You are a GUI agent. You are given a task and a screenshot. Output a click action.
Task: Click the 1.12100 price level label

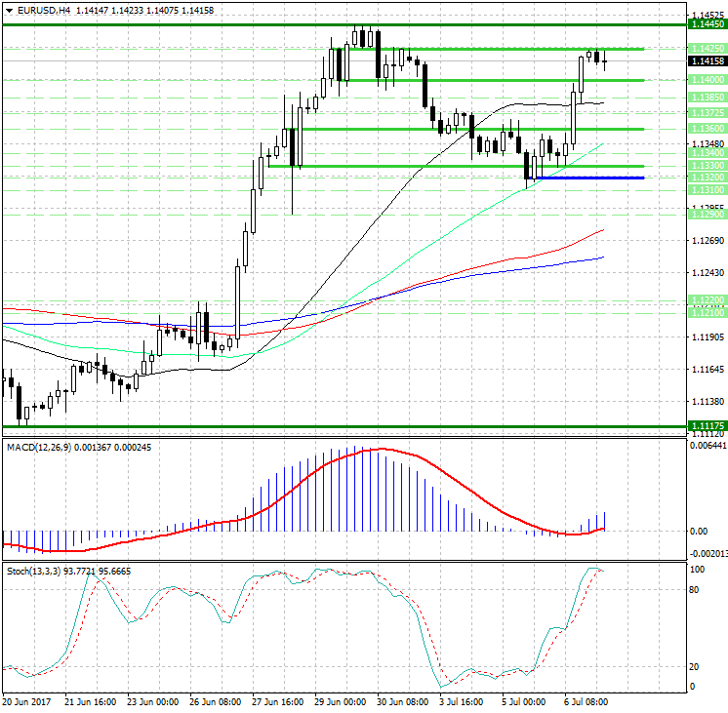pyautogui.click(x=706, y=310)
